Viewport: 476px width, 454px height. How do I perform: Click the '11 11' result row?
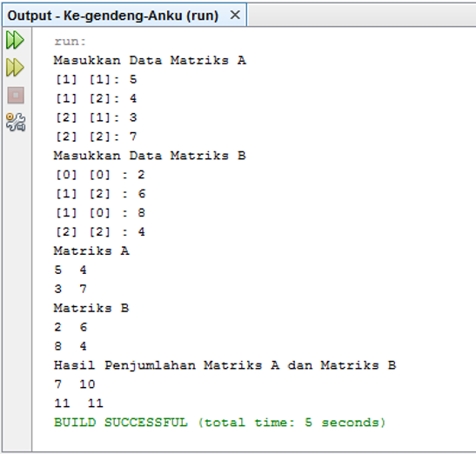pyautogui.click(x=79, y=404)
